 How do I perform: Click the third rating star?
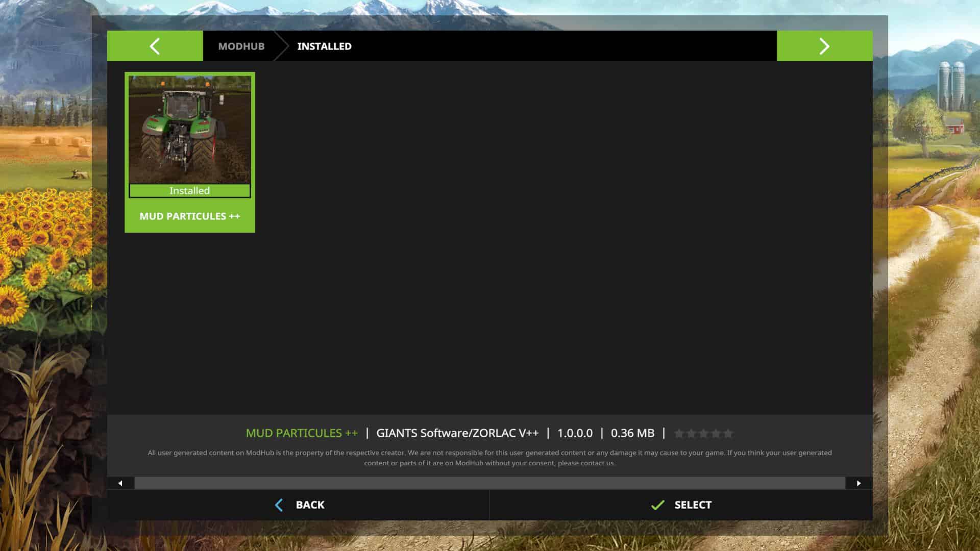point(703,434)
